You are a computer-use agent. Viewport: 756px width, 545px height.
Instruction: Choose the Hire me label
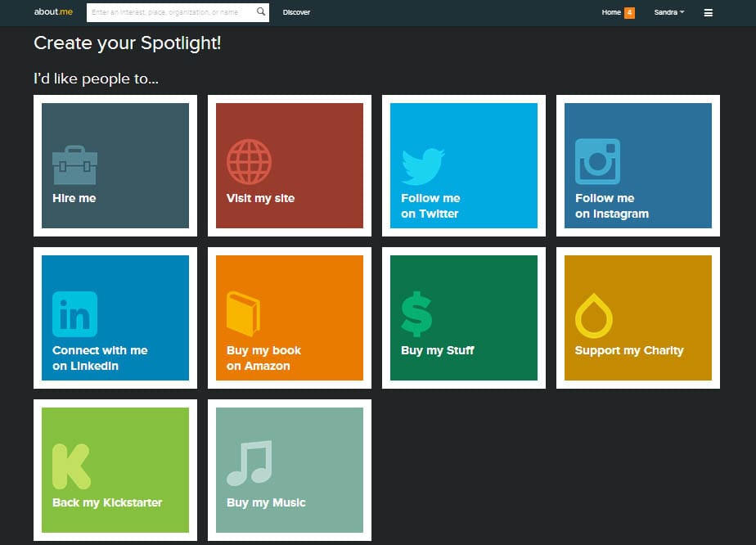(74, 198)
